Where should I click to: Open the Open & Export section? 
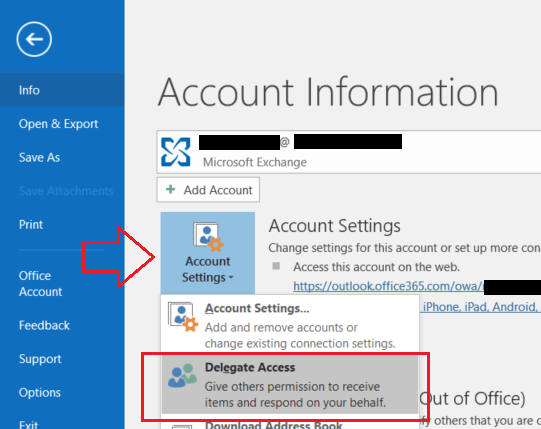[58, 124]
